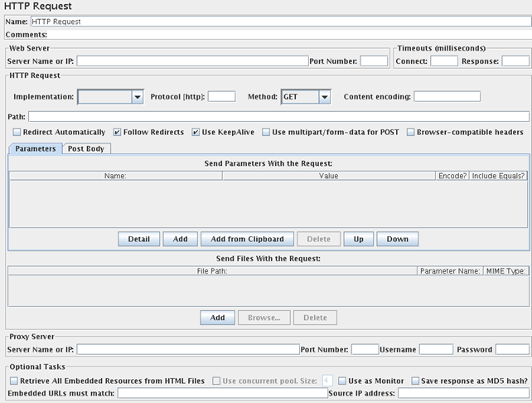Focus the Path input field

pos(278,116)
